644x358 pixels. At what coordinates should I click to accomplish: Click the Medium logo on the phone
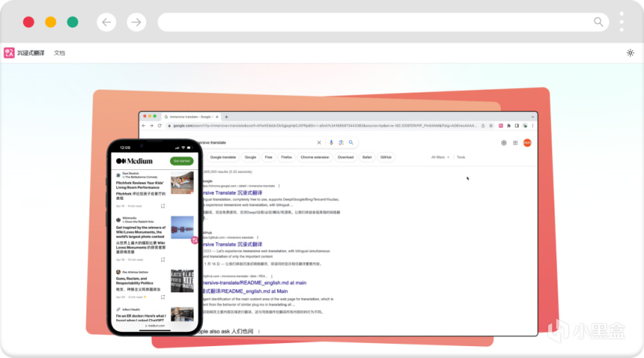coord(134,161)
